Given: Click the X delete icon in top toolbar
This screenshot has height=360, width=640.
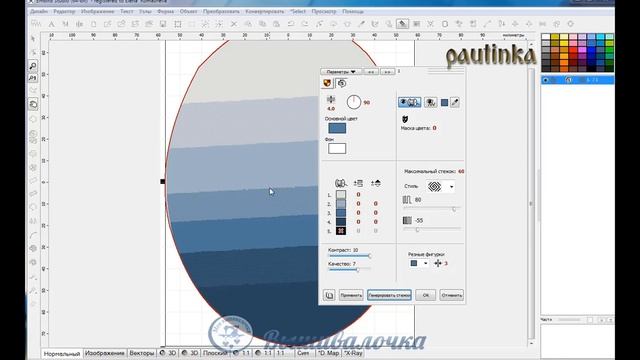Looking at the screenshot, I should tap(234, 24).
